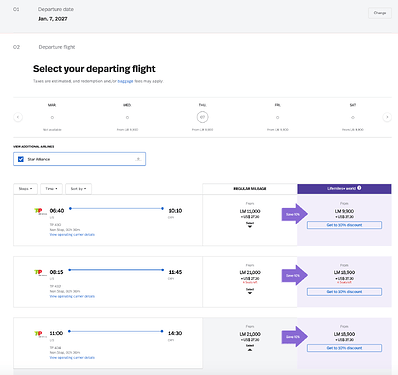Click the TAP airline logo for 06:40 flight

click(40, 211)
